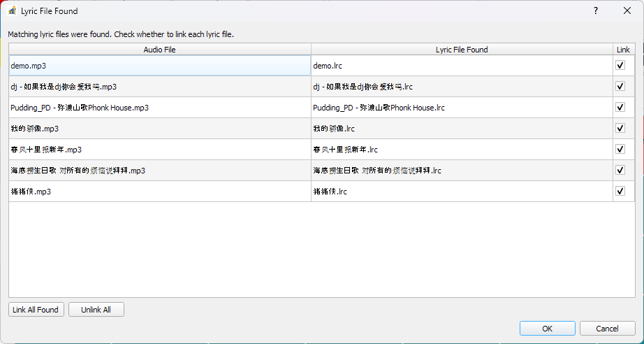Toggle Link checkbox for Pudding_PD Phonk House row

tap(620, 107)
